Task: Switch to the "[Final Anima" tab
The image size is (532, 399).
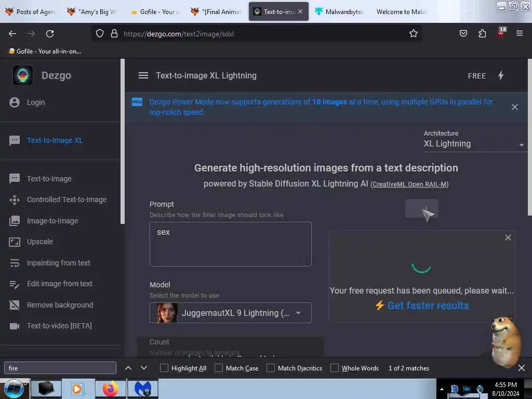Action: click(216, 12)
